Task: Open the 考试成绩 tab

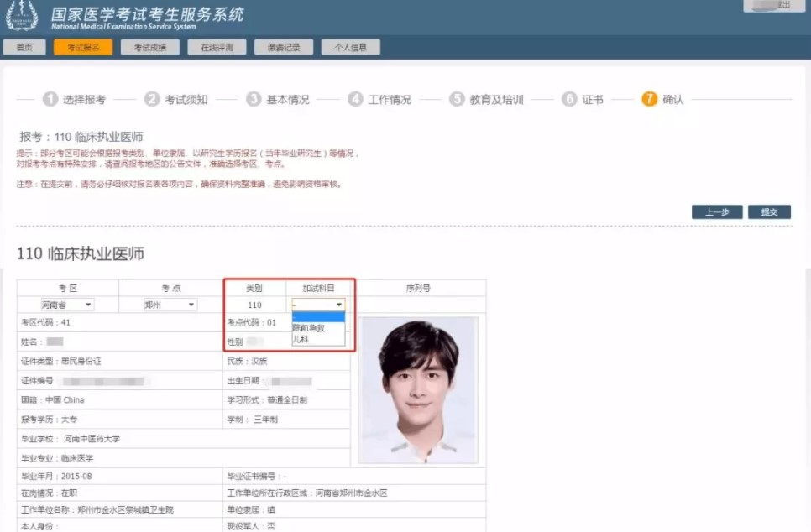Action: point(150,48)
